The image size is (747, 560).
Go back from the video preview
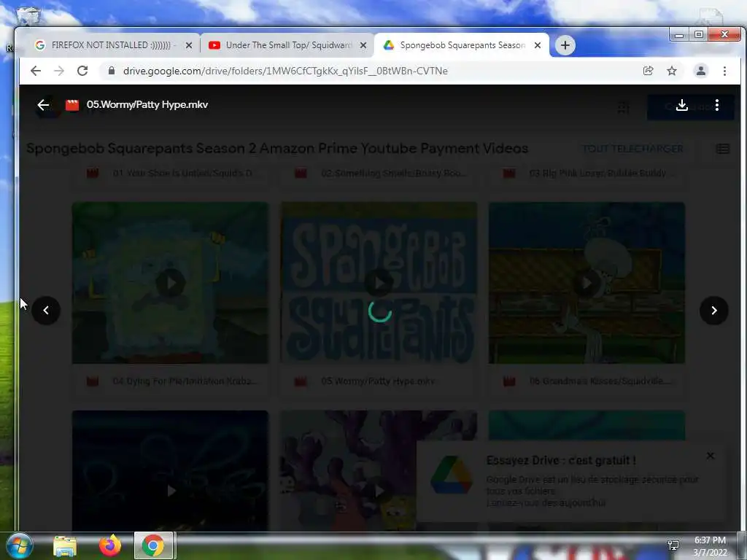pos(43,105)
